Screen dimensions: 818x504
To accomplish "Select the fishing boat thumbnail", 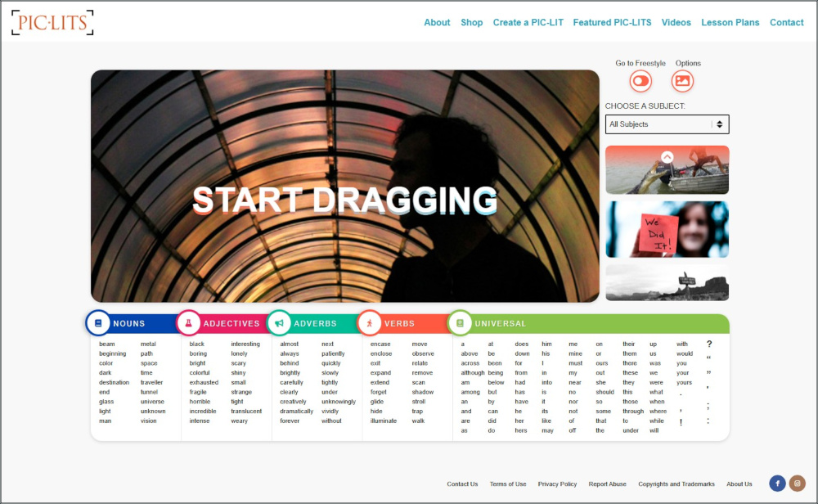I will (x=667, y=170).
